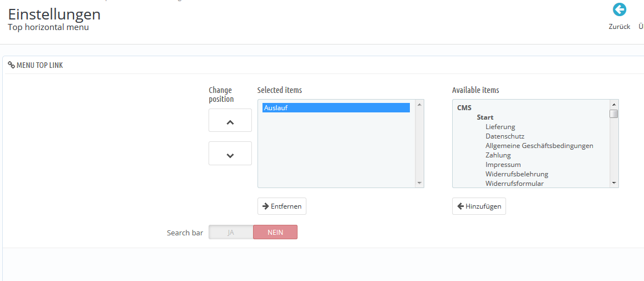Select Impressum from Available items
644x281 pixels.
click(x=503, y=165)
